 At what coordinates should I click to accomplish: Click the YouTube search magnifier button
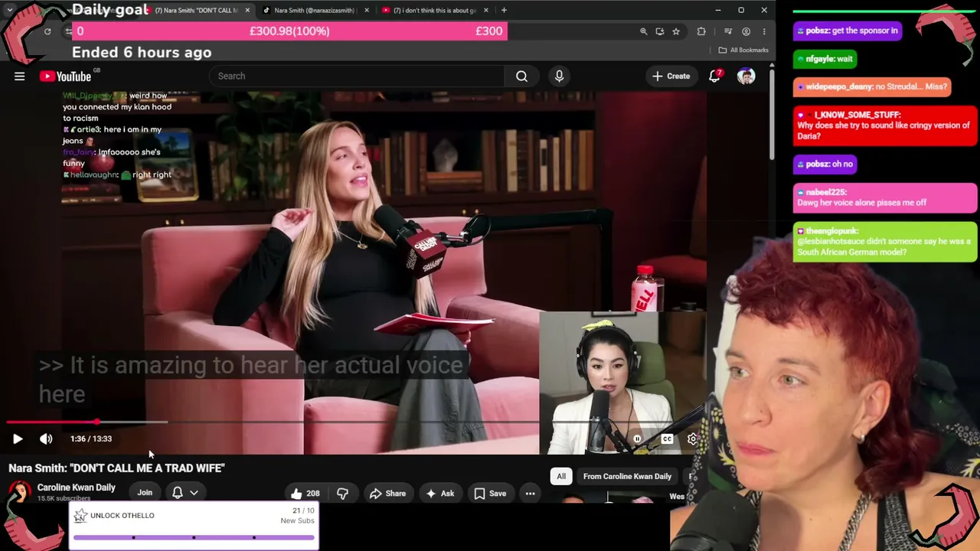[x=521, y=76]
